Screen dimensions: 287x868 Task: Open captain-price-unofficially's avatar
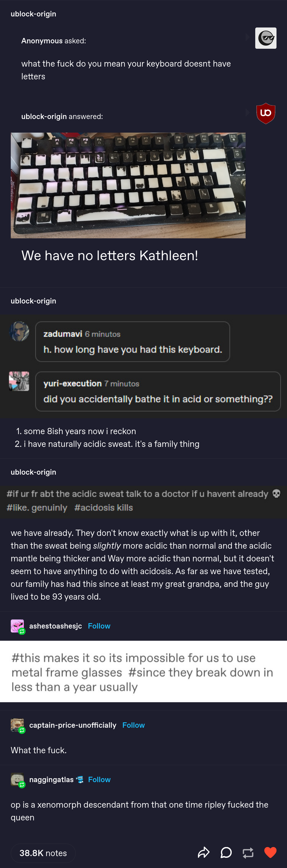tap(17, 725)
